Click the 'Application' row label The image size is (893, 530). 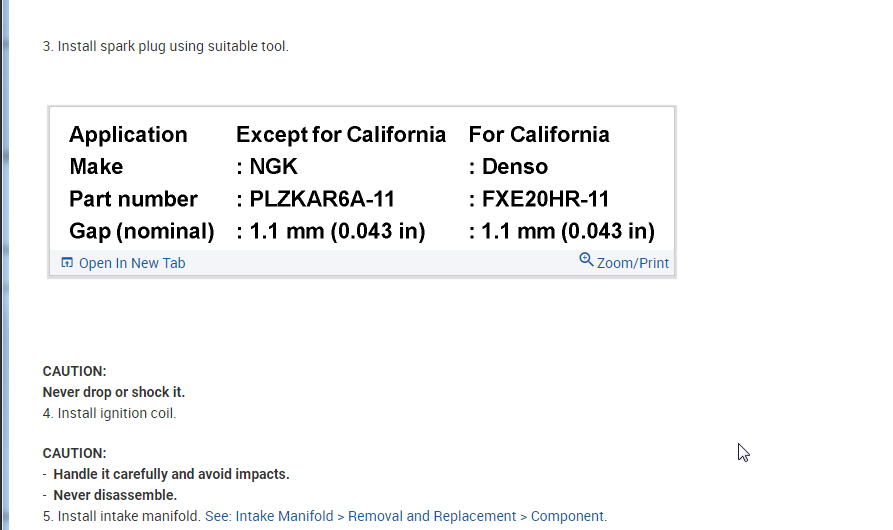click(128, 135)
